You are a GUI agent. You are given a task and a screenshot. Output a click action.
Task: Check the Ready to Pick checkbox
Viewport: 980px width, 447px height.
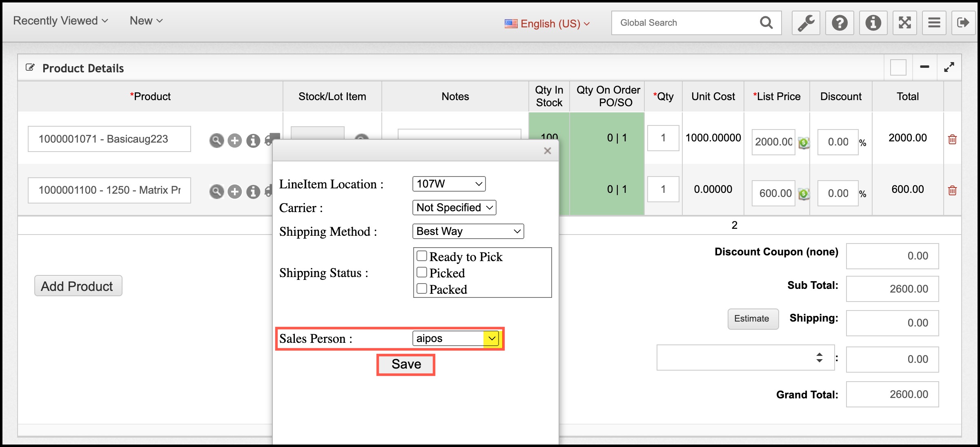point(422,256)
